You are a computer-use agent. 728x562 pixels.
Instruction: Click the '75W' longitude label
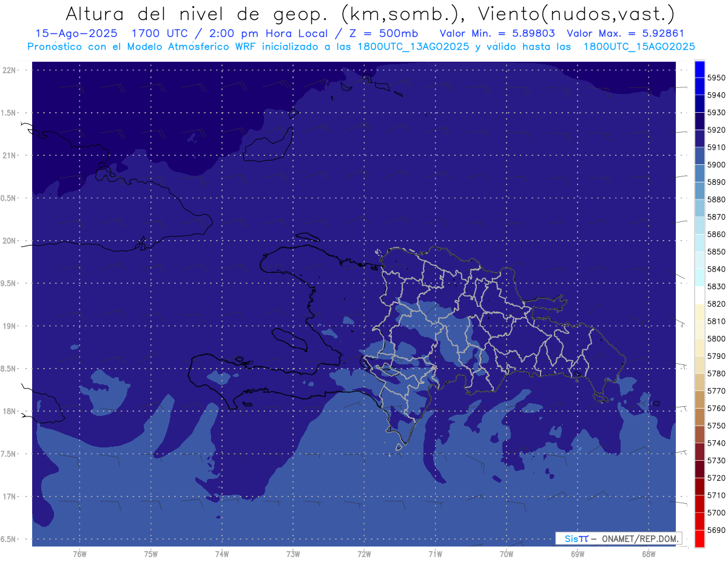150,554
